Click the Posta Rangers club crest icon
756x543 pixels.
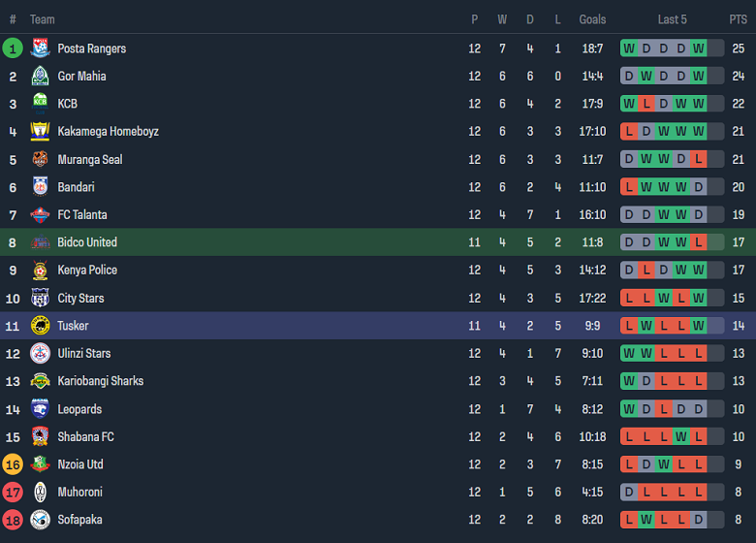click(x=40, y=48)
